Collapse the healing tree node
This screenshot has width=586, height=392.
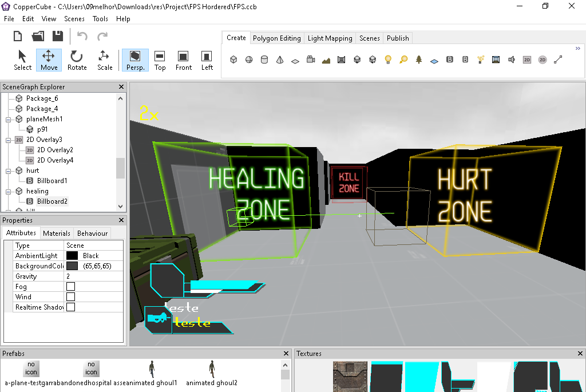coord(8,192)
